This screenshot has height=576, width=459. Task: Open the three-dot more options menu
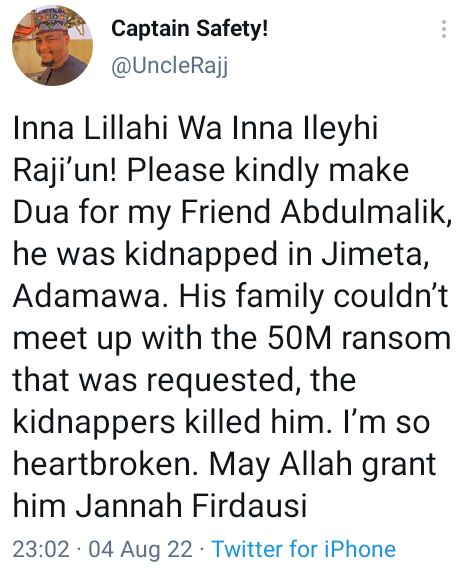(444, 29)
